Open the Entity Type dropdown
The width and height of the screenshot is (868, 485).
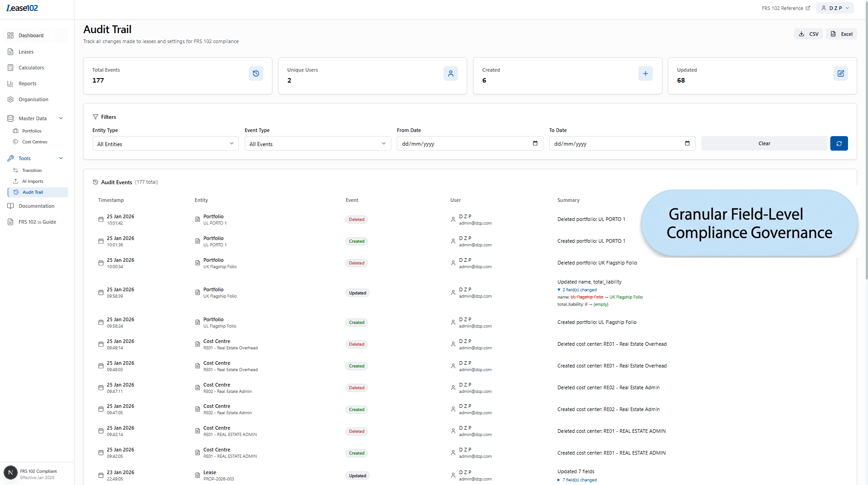(x=165, y=143)
